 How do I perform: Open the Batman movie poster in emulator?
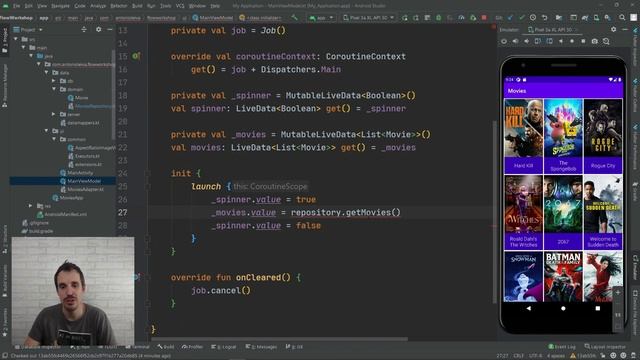[563, 277]
